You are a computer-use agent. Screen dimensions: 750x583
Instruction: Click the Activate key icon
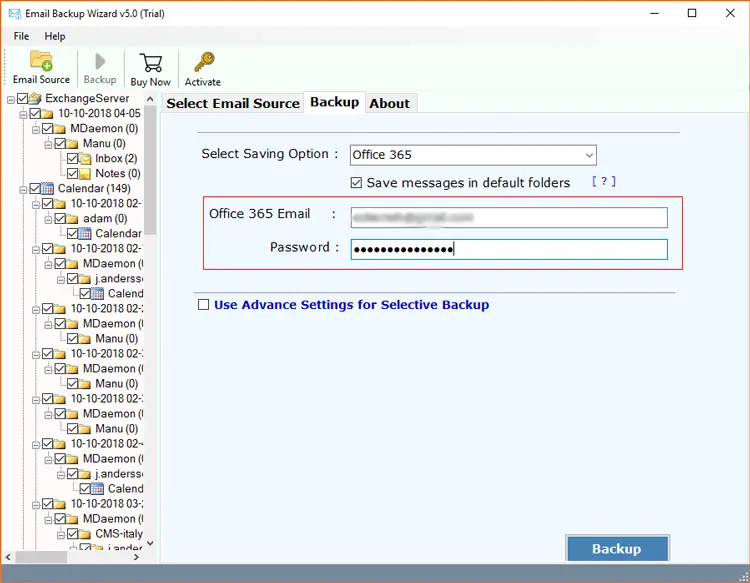coord(203,63)
